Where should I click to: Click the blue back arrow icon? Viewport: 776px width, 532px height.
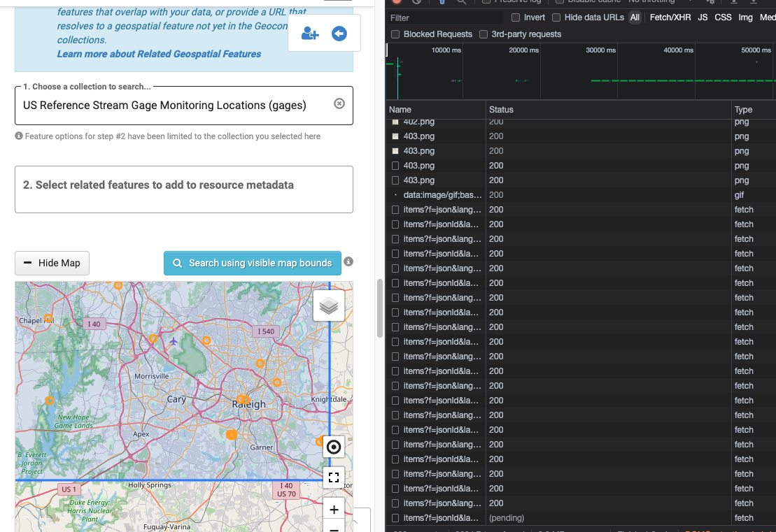point(339,34)
